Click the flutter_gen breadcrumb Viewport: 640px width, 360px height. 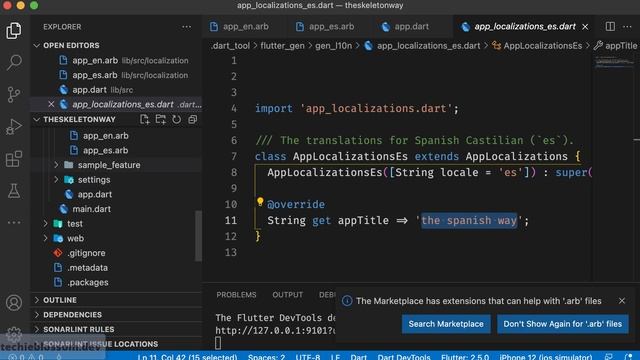(x=282, y=46)
